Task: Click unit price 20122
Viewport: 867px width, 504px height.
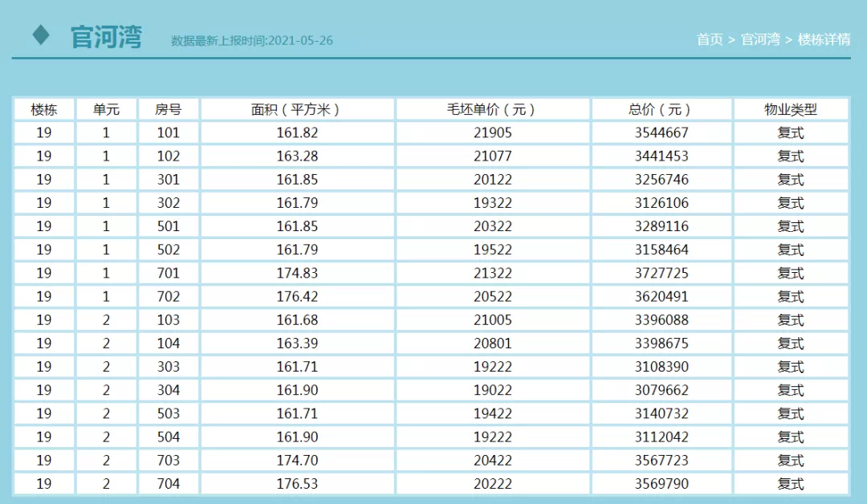Action: click(493, 180)
